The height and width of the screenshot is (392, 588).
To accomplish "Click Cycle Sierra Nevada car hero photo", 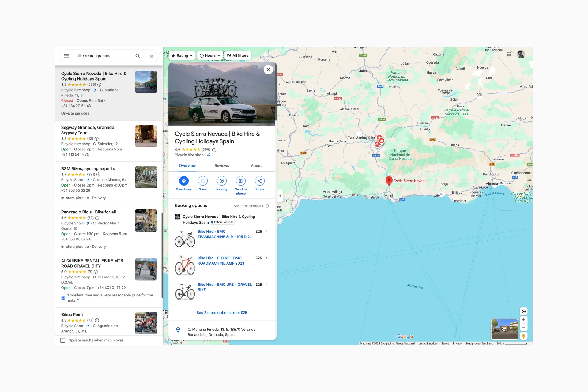I will coord(222,94).
